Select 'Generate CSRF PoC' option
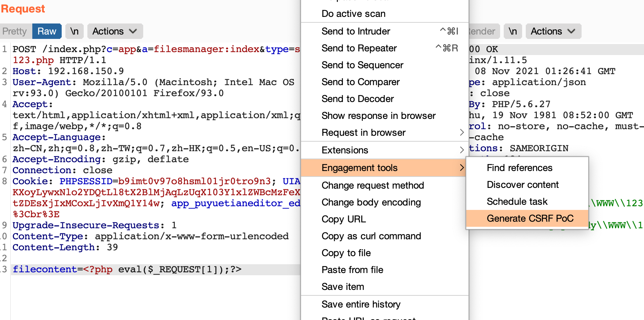This screenshot has width=644, height=320. (527, 218)
